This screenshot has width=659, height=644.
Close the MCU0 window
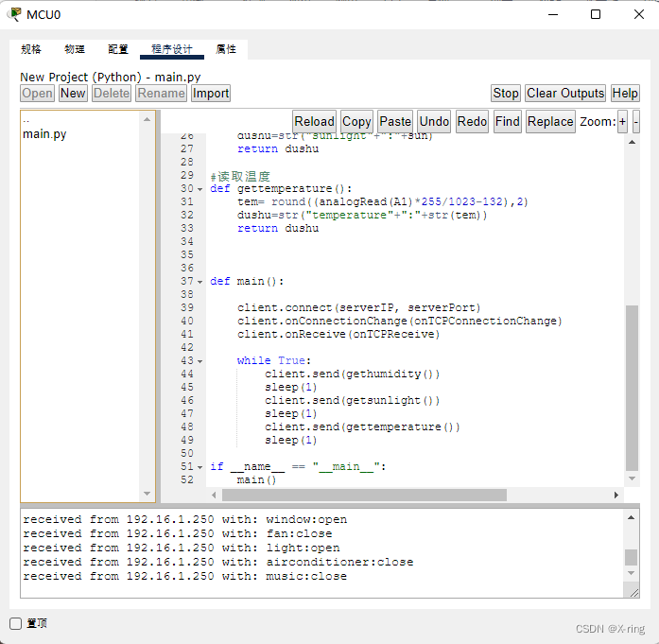click(639, 15)
